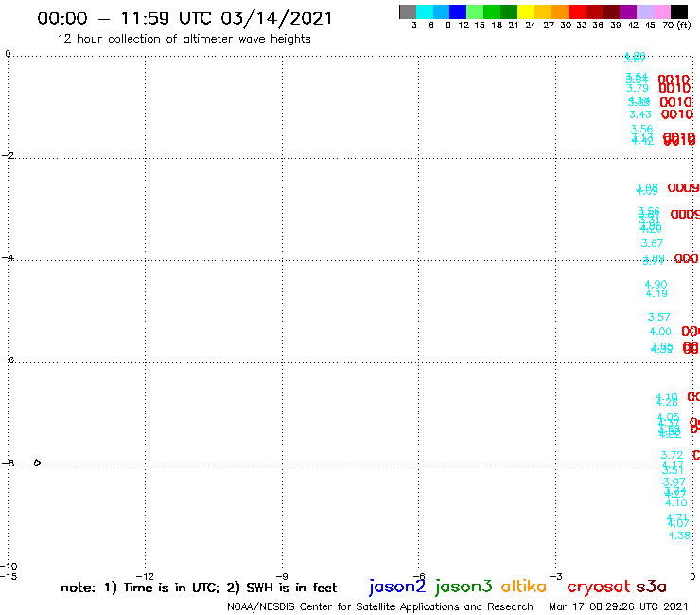
Task: Click the note "Time is in UTC; SWH is in feet"
Action: tap(199, 588)
